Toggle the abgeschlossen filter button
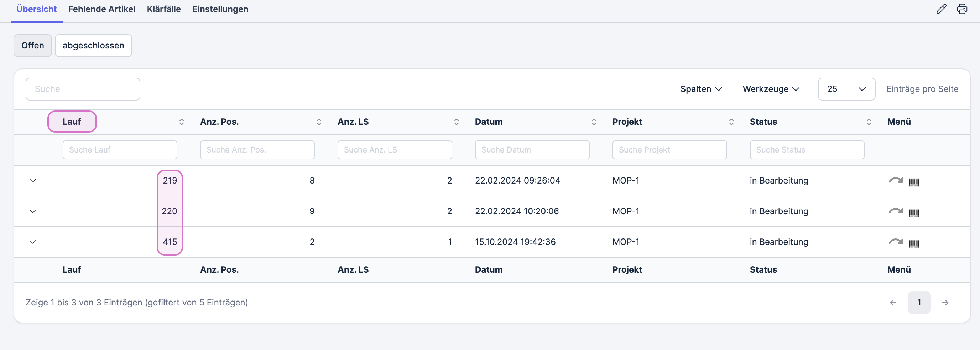The width and height of the screenshot is (980, 350). click(93, 46)
